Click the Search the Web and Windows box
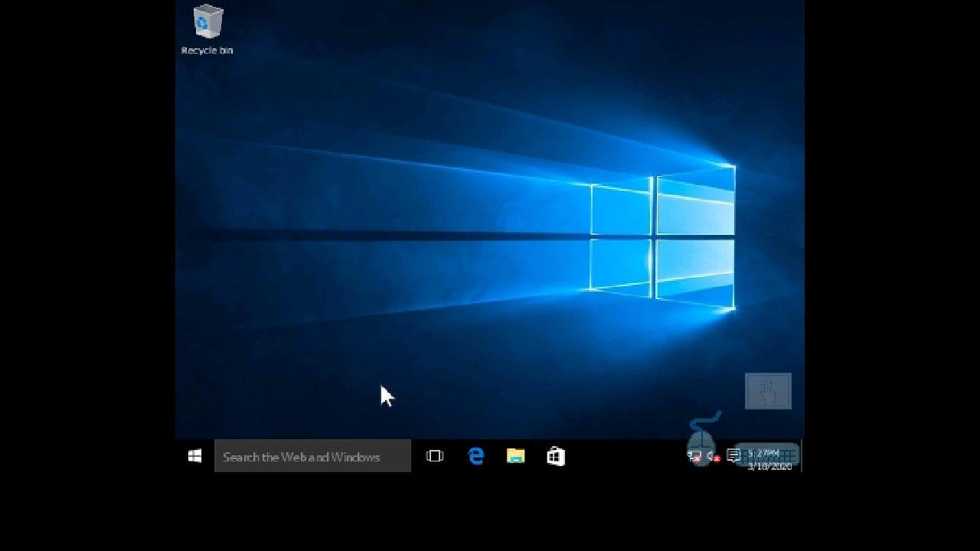980x551 pixels. coord(312,456)
